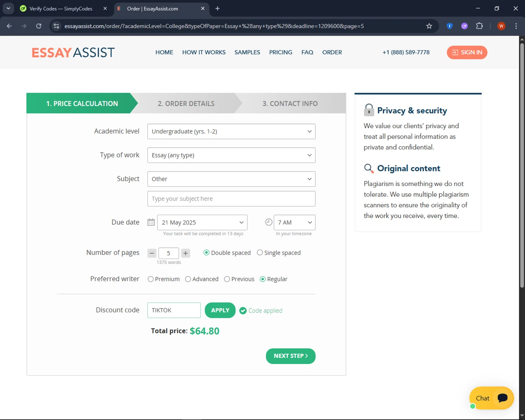Click the EssayAssist logo
Viewport: 525px width, 420px height.
pyautogui.click(x=73, y=52)
